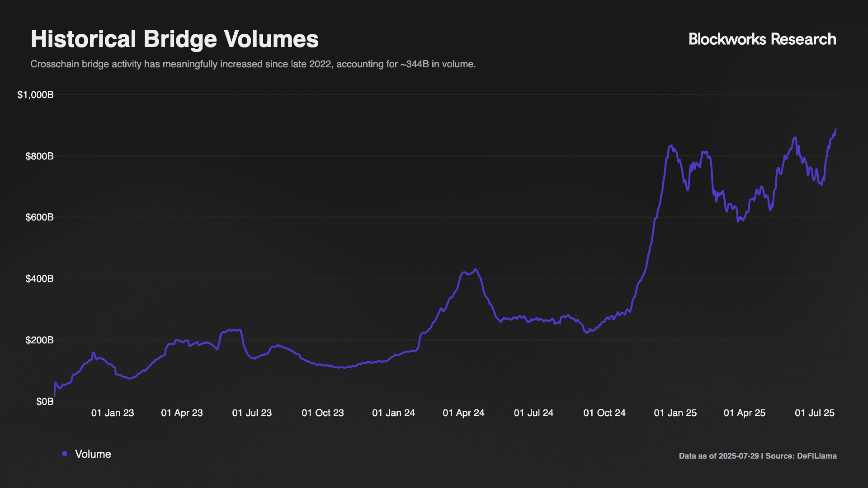The image size is (868, 488).
Task: Click the April 2024 peak on line
Action: pos(475,269)
